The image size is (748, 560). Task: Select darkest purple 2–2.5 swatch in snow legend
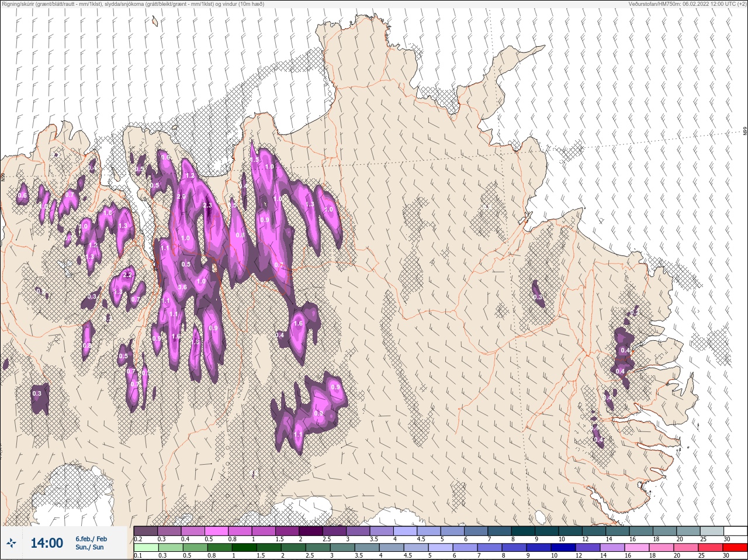311,531
